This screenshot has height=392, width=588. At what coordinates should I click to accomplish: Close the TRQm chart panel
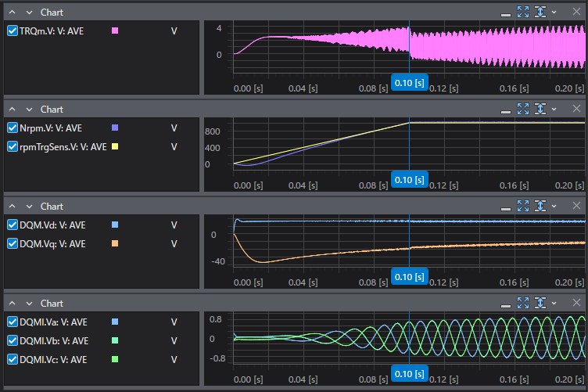point(576,12)
